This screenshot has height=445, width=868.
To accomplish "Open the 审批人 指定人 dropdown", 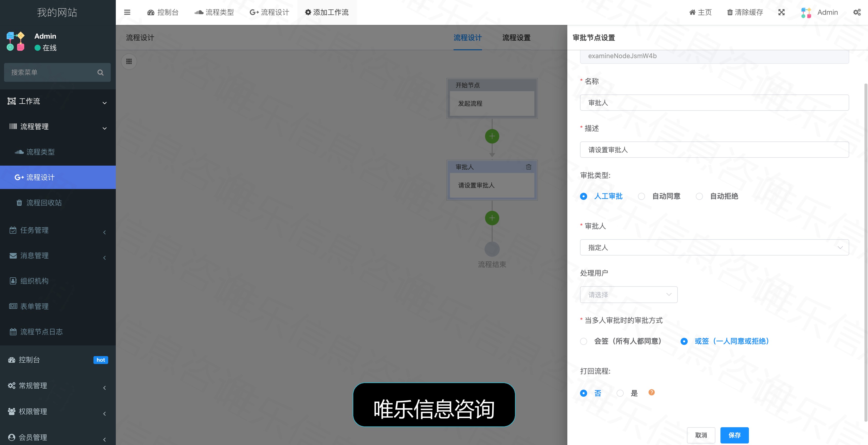I will coord(714,247).
